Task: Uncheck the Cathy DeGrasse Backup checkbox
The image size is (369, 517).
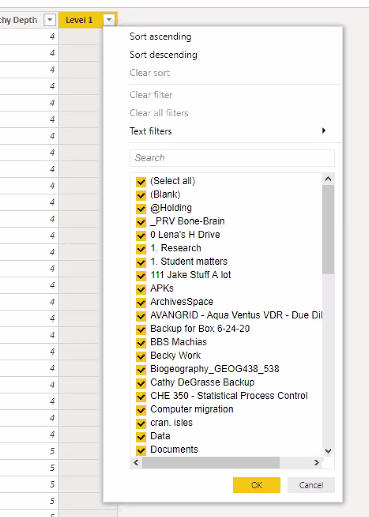Action: point(141,383)
